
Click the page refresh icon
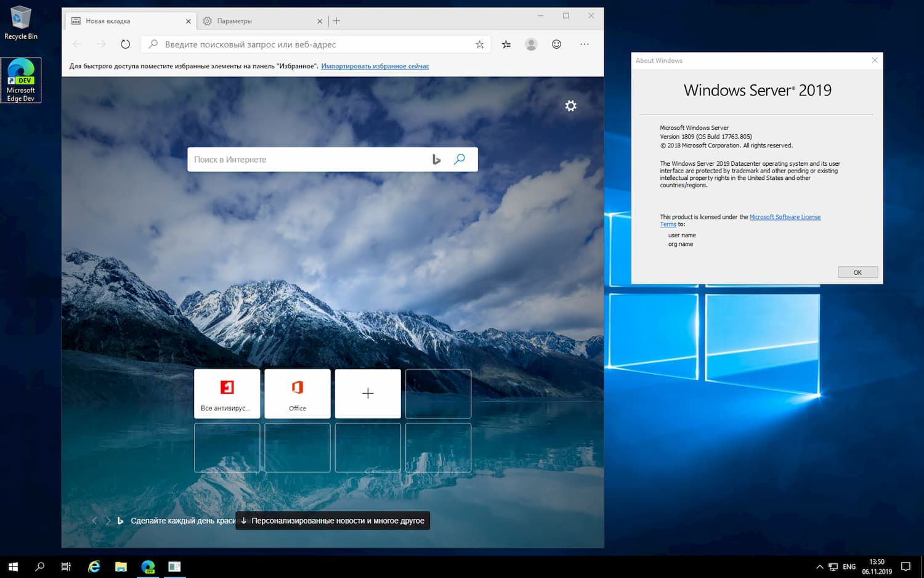[x=125, y=44]
